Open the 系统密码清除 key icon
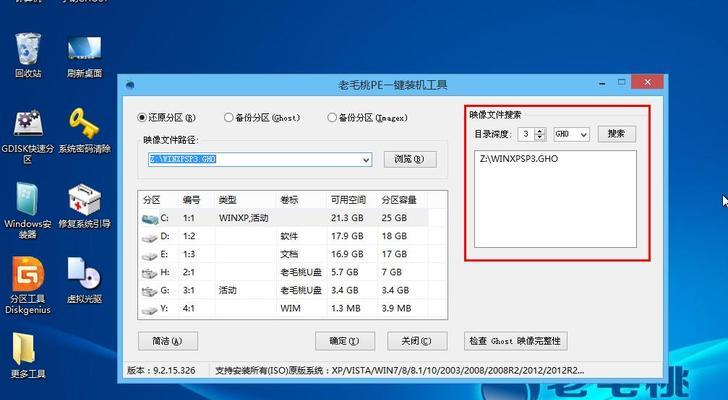728x400 pixels. coord(84,130)
